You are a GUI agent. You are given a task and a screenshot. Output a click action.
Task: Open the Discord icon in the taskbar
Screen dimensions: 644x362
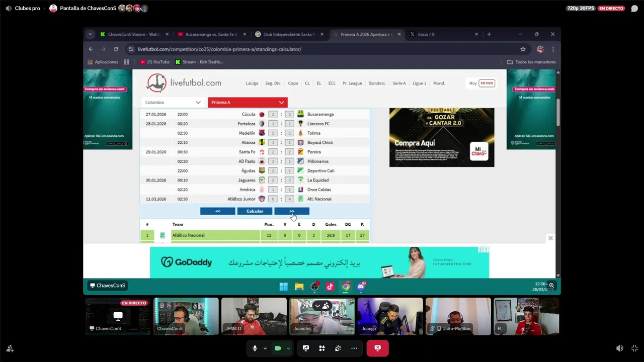click(361, 287)
